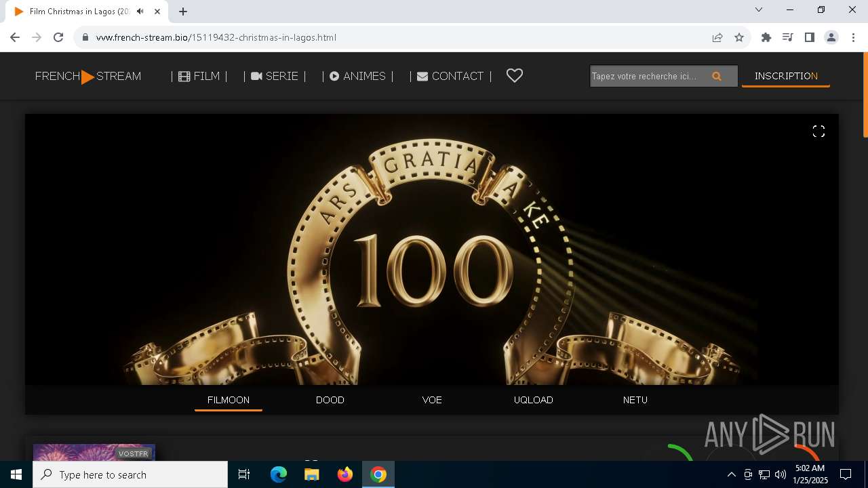The height and width of the screenshot is (488, 868).
Task: Click the taskbar search box
Action: tap(130, 474)
